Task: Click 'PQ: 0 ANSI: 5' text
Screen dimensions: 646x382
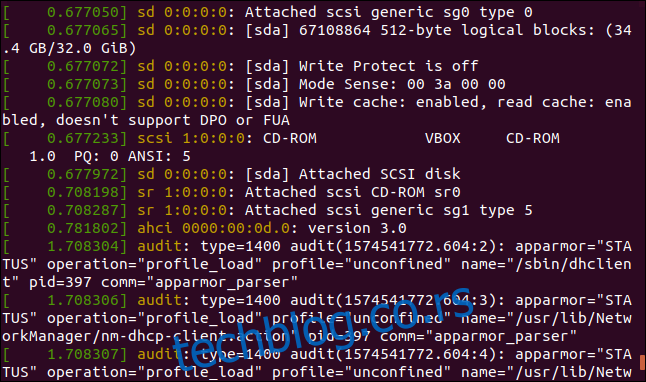Action: point(132,156)
